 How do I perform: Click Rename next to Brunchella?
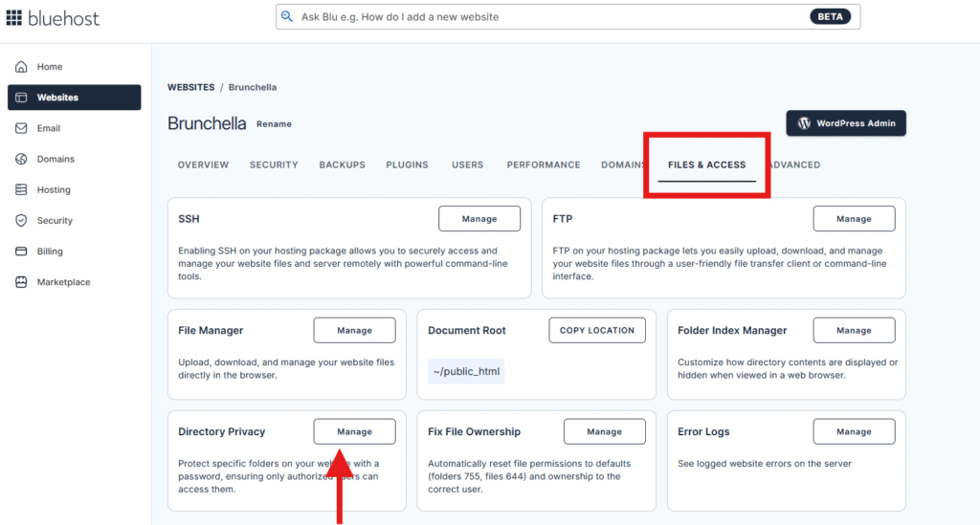[x=274, y=123]
